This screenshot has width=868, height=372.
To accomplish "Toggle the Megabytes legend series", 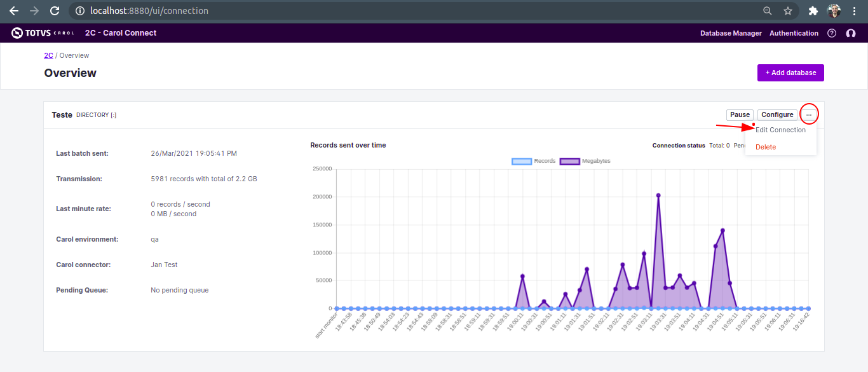I will (x=585, y=162).
